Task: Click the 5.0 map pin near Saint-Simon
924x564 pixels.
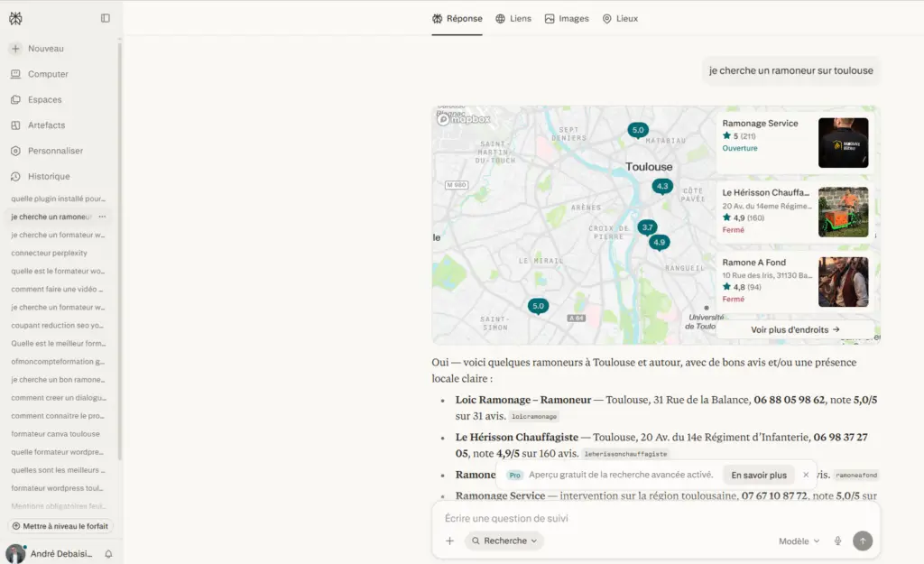Action: pos(538,307)
